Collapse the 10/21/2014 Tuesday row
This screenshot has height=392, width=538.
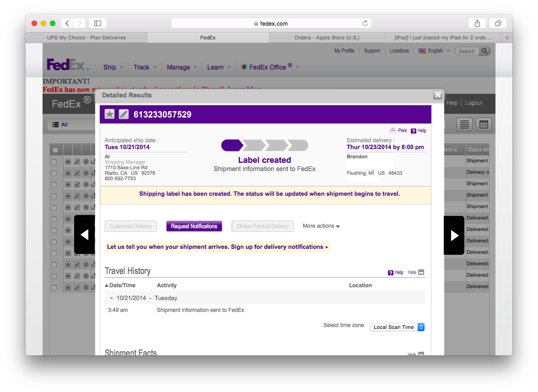tap(111, 298)
